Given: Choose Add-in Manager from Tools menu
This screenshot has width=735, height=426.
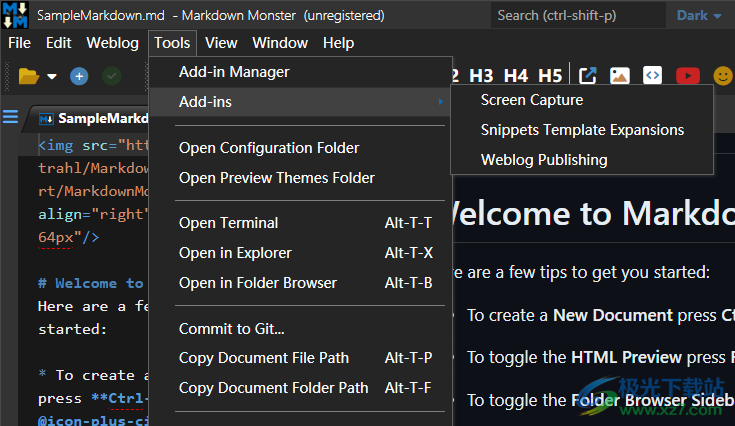Looking at the screenshot, I should click(300, 72).
